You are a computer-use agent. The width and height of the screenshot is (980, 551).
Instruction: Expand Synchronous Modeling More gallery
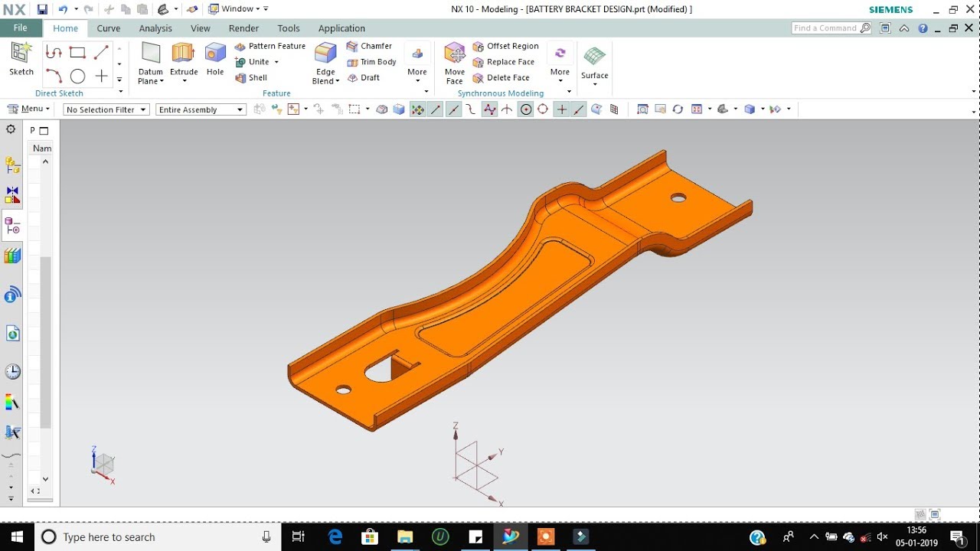click(560, 64)
